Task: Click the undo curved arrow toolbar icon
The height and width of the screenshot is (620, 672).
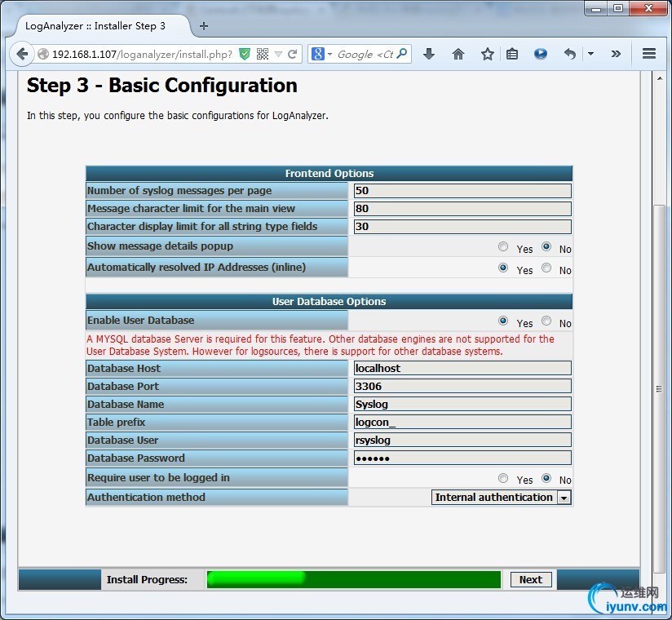Action: pos(569,54)
